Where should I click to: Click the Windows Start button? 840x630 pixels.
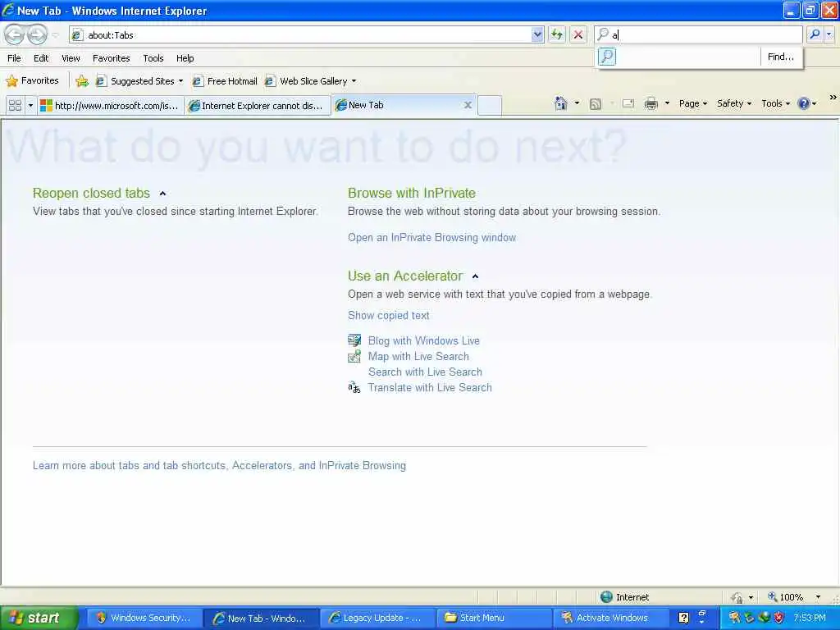point(39,618)
